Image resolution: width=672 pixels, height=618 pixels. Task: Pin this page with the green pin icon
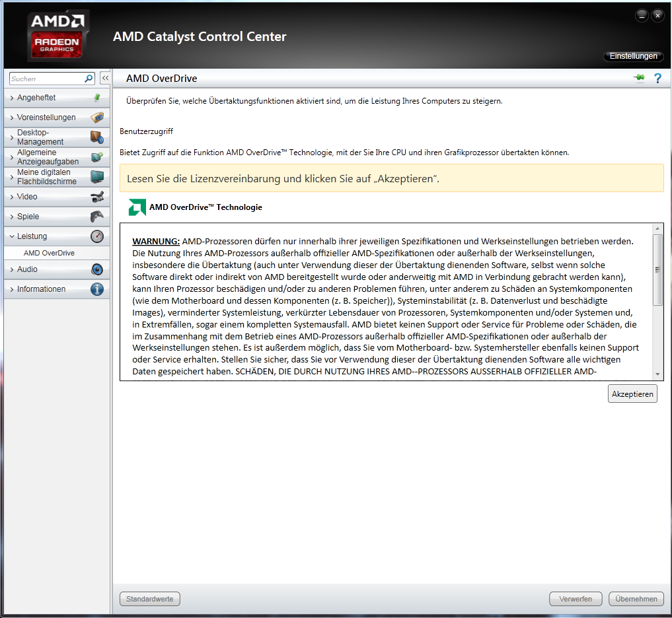(639, 77)
